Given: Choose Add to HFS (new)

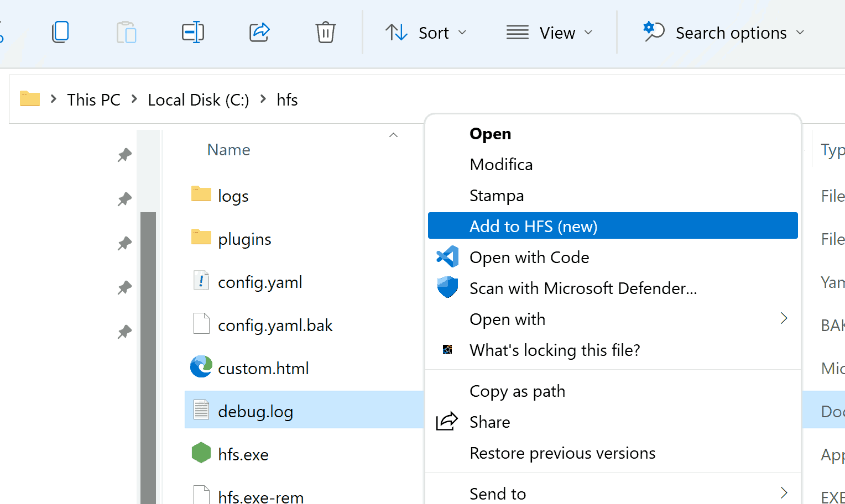Looking at the screenshot, I should click(533, 226).
